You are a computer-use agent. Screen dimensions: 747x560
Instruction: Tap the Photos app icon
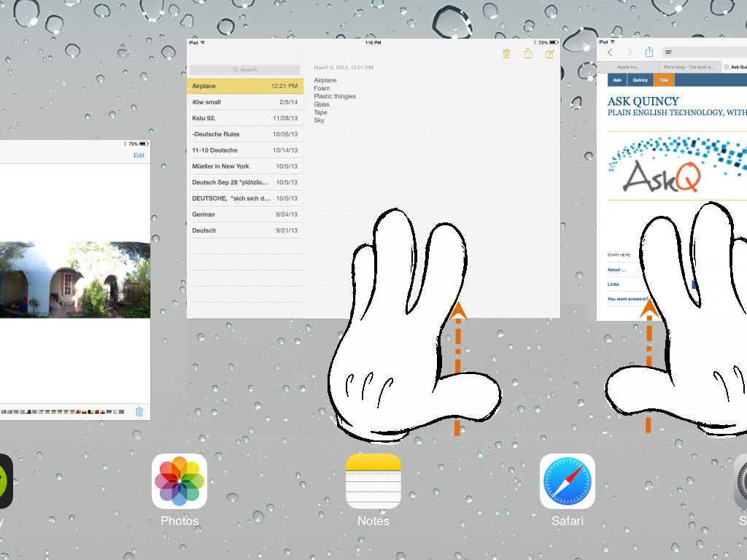[179, 481]
